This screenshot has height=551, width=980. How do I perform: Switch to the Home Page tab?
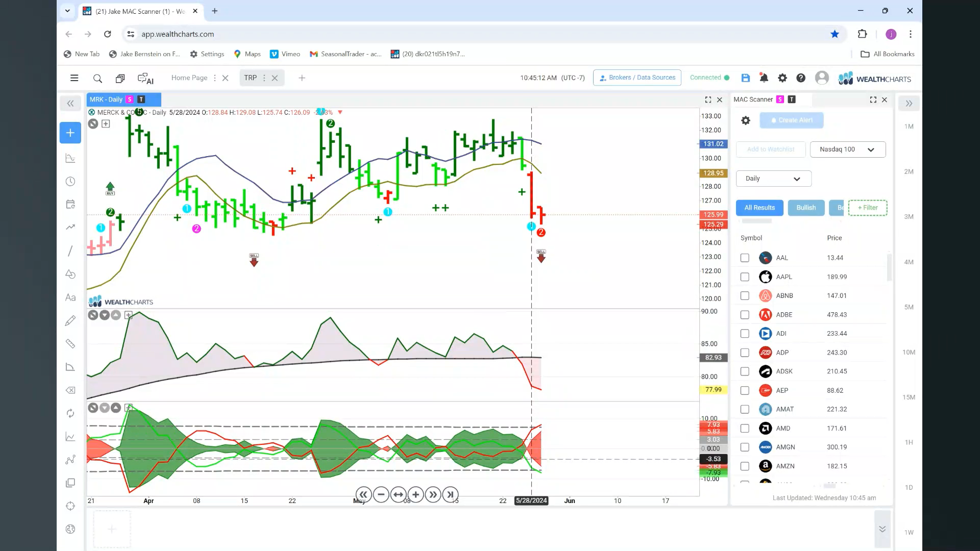189,78
